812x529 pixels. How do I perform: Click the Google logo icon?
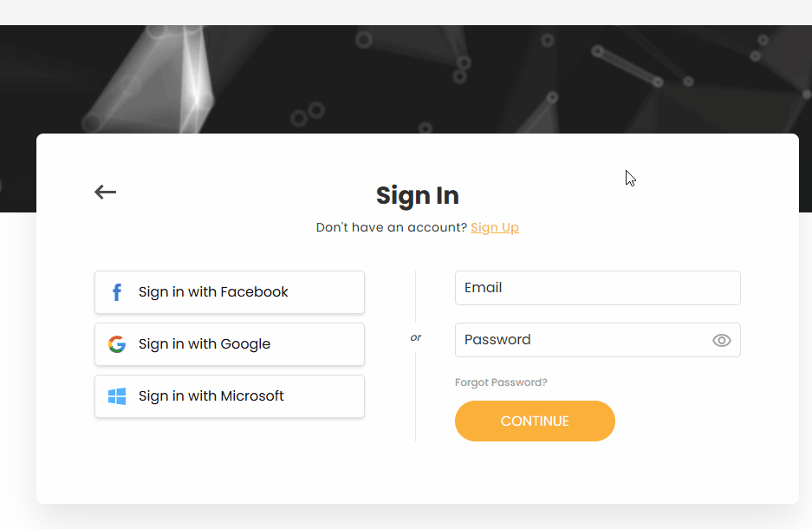point(116,344)
